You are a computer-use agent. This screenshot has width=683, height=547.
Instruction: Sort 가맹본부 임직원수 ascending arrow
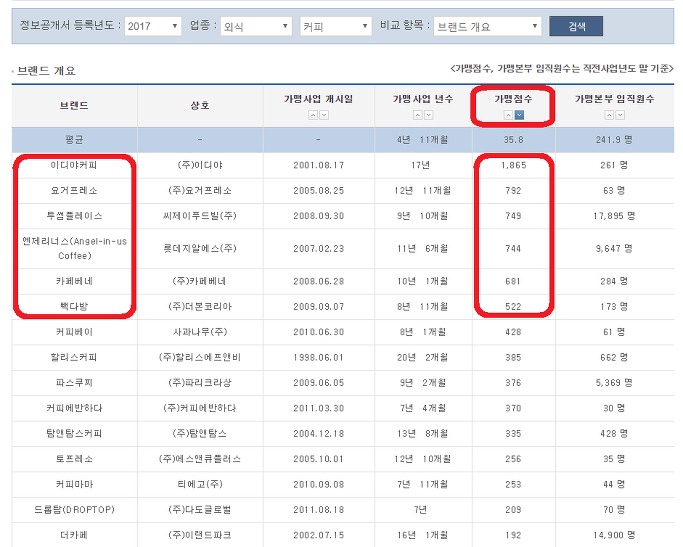(609, 115)
